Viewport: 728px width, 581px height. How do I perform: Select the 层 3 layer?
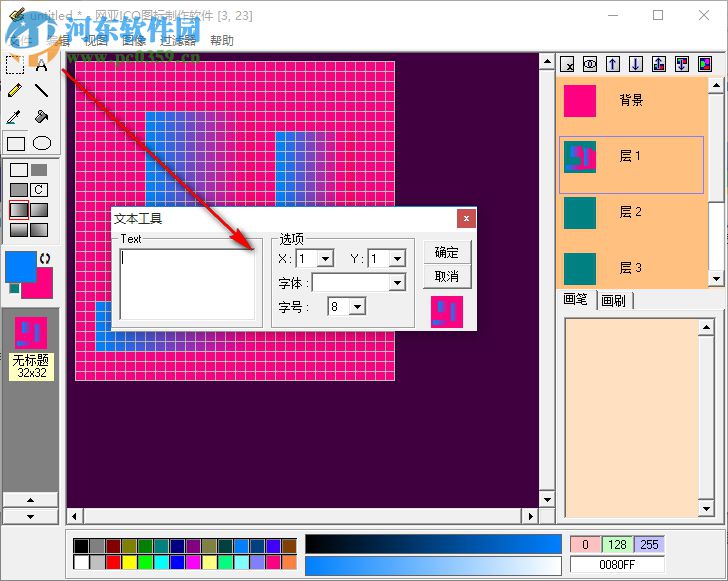pyautogui.click(x=631, y=268)
